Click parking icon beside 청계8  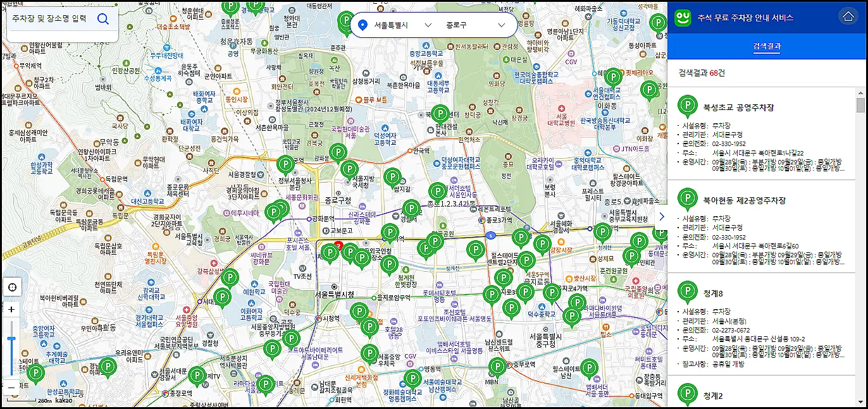coord(687,291)
